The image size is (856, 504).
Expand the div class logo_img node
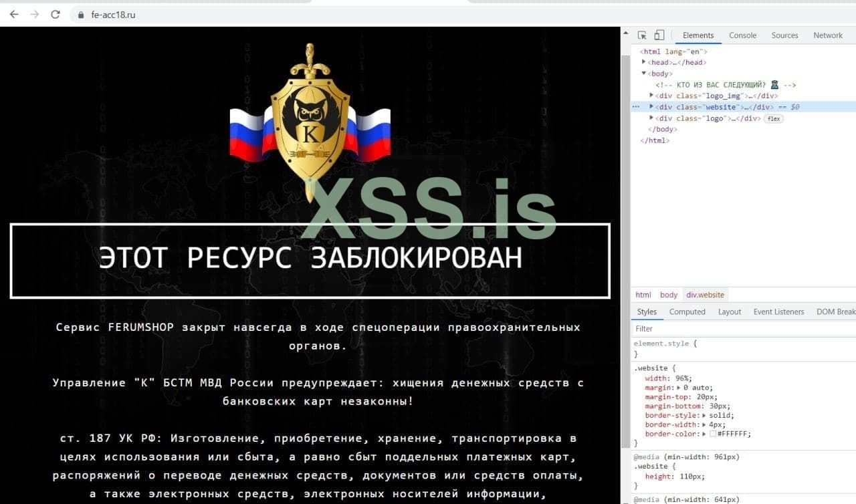tap(652, 96)
